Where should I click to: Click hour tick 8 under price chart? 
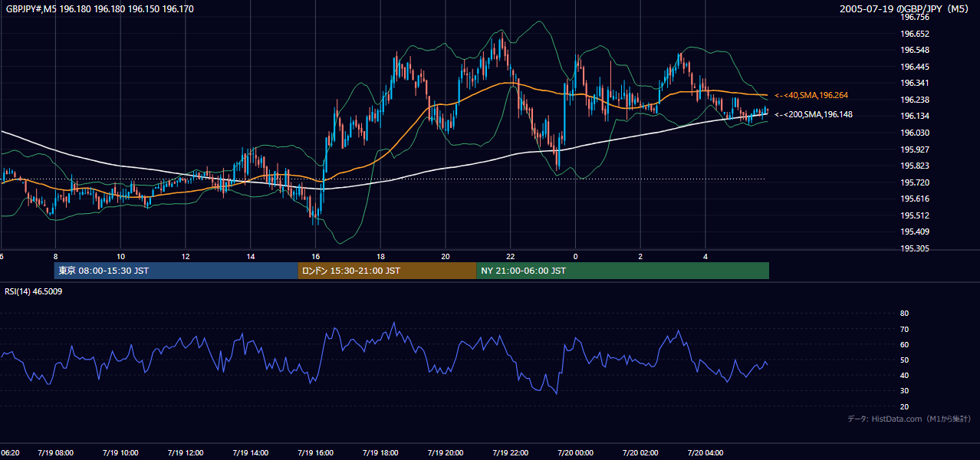(55, 256)
